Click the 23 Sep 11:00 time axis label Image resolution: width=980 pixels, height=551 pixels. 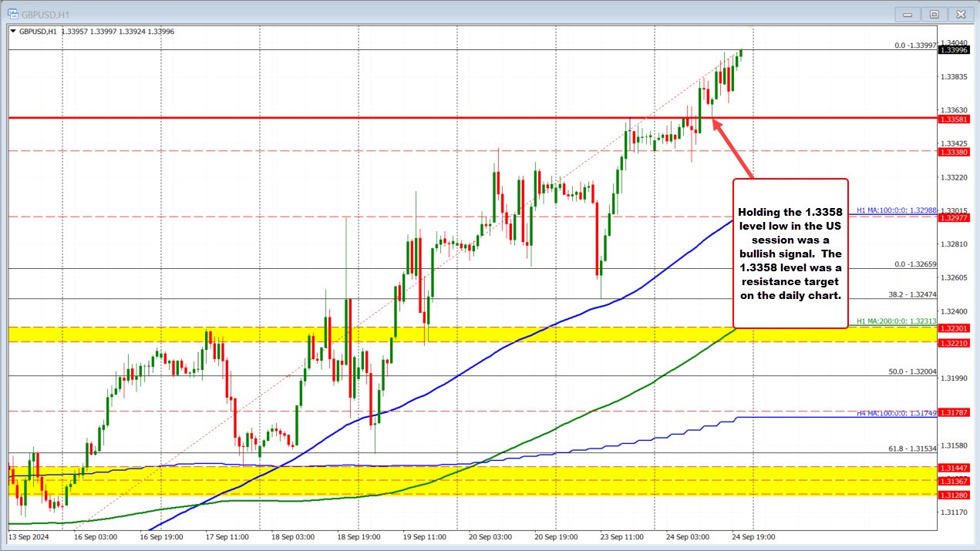[624, 536]
